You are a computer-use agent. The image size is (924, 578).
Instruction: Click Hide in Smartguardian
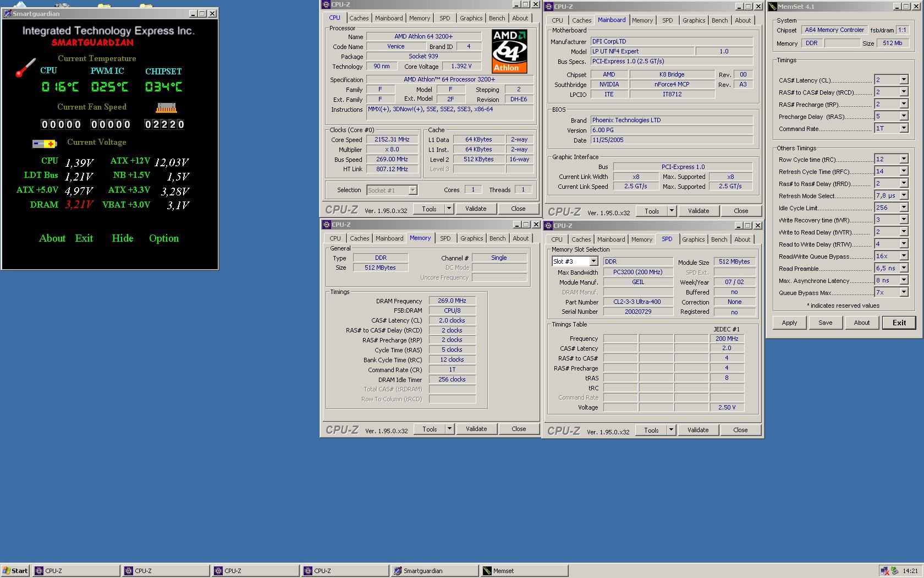(x=123, y=238)
